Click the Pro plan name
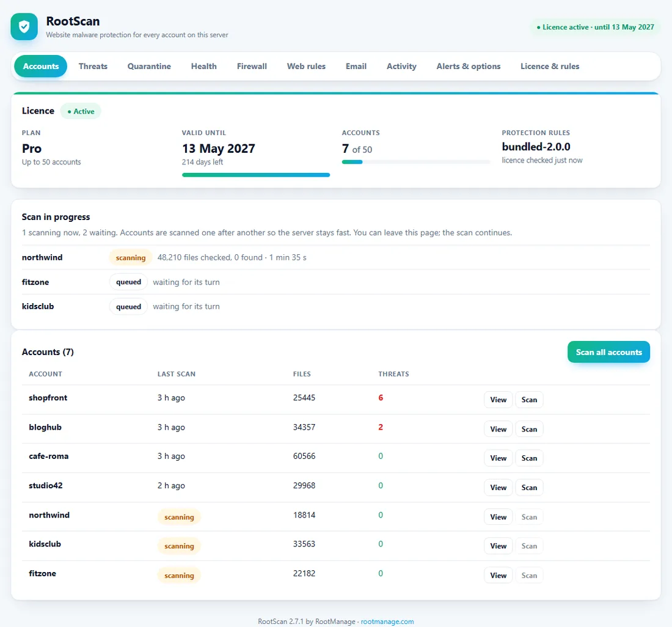The height and width of the screenshot is (627, 672). coord(32,148)
